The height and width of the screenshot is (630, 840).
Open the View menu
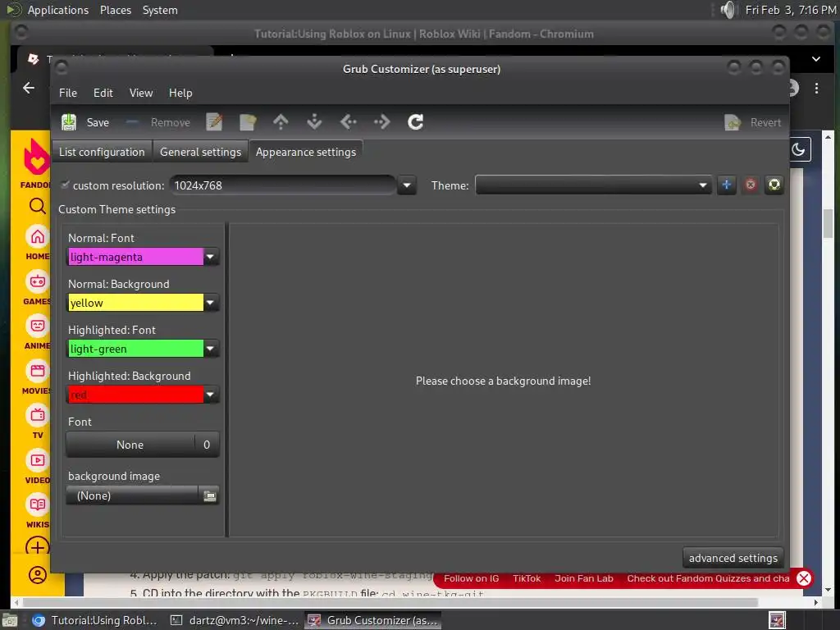[141, 93]
